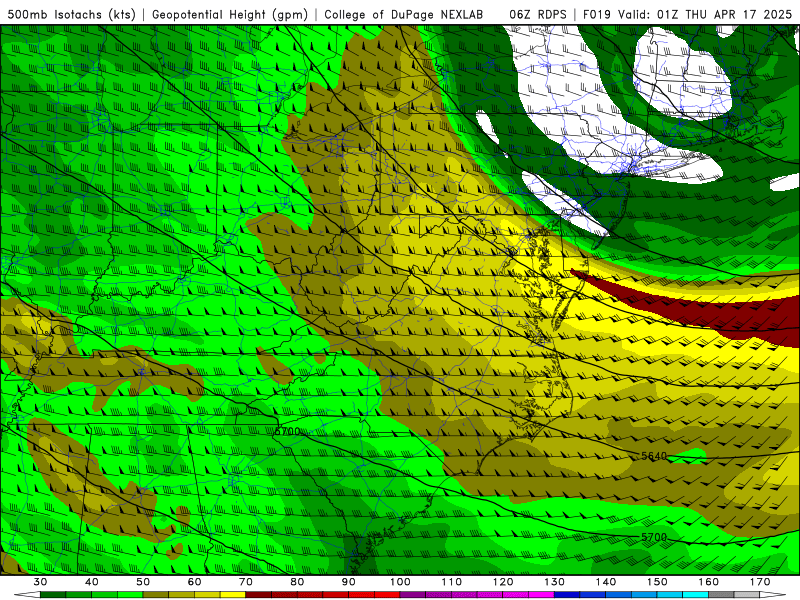Click the '110' colorbar scale label
Image resolution: width=800 pixels, height=600 pixels.
click(x=452, y=582)
